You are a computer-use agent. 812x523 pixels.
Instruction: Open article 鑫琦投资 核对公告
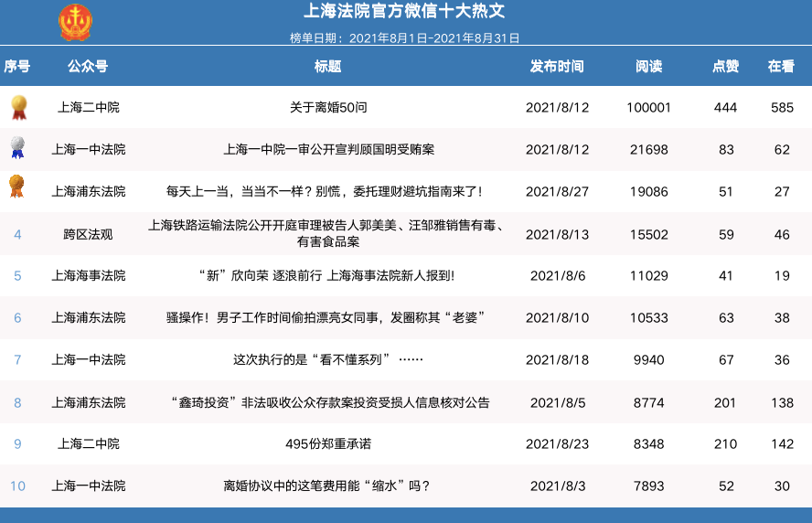tap(330, 402)
